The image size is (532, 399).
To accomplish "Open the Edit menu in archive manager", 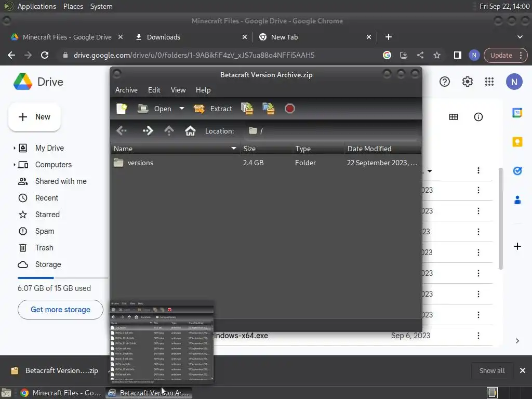I will [154, 90].
